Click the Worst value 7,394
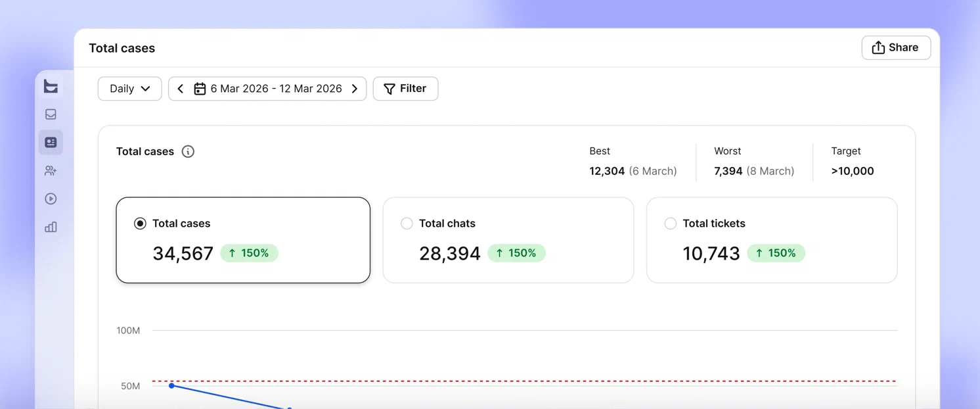This screenshot has height=409, width=980. tap(728, 171)
